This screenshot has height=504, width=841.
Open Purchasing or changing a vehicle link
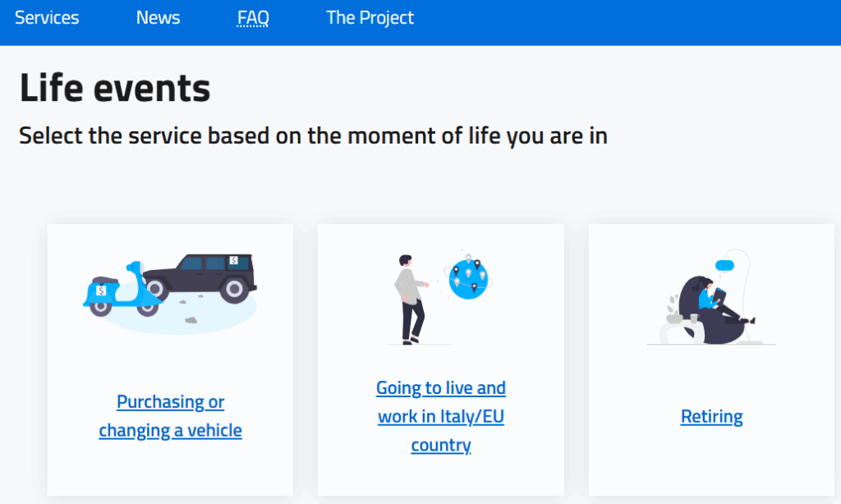[x=170, y=416]
